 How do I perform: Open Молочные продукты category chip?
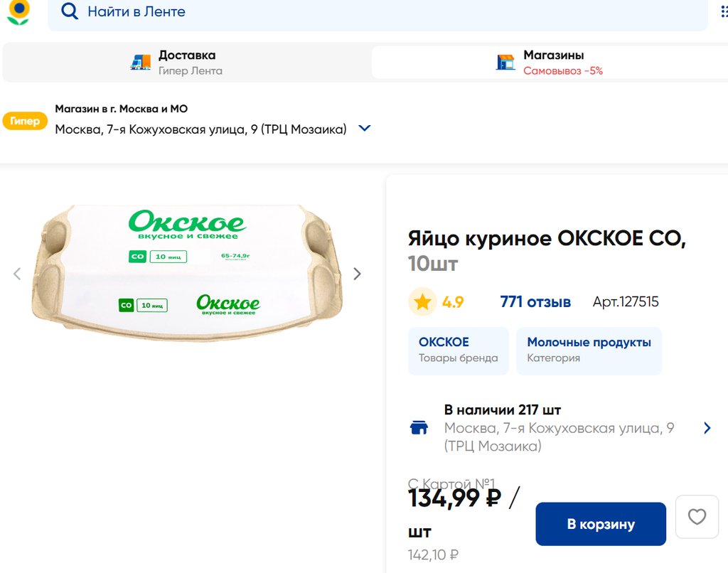coord(589,350)
